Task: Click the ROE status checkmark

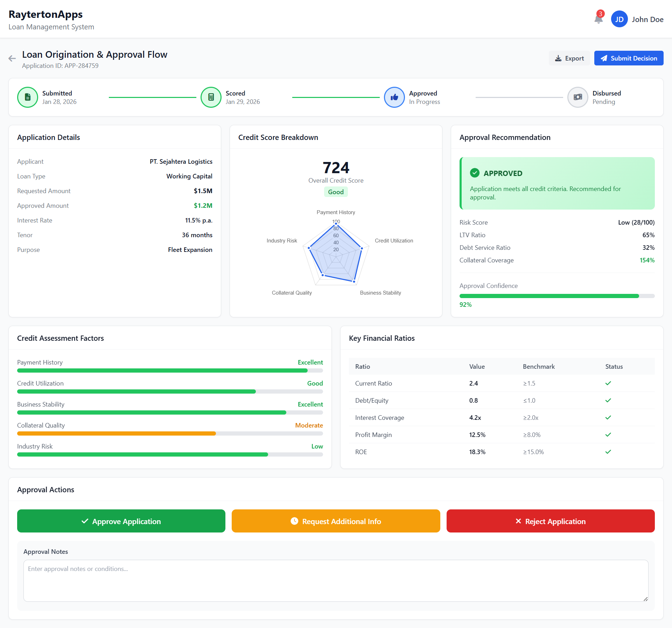Action: click(608, 452)
